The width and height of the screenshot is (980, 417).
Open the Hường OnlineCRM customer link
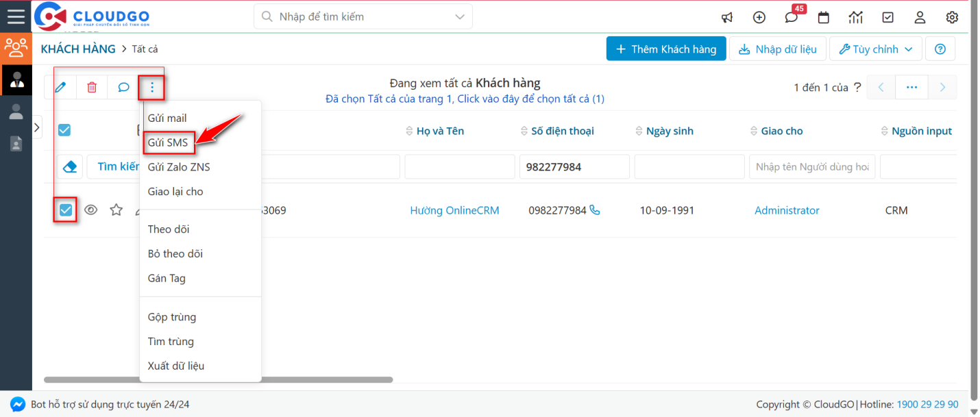(454, 210)
